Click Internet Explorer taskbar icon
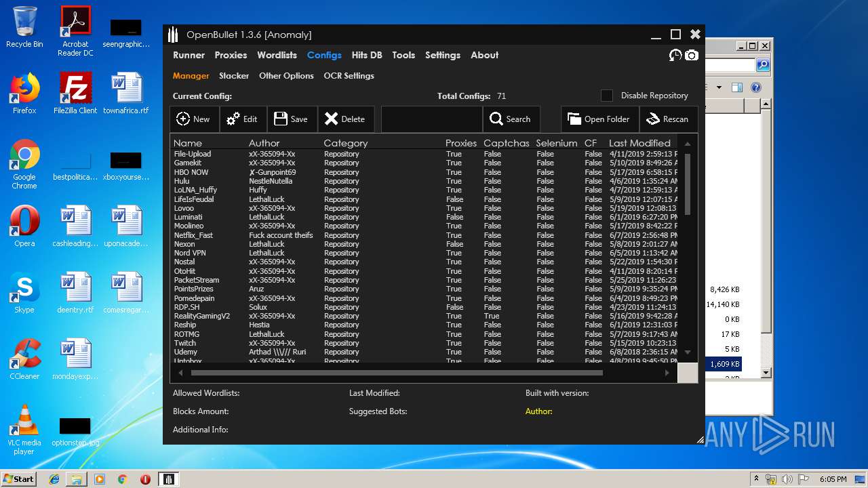868x488 pixels. [54, 479]
